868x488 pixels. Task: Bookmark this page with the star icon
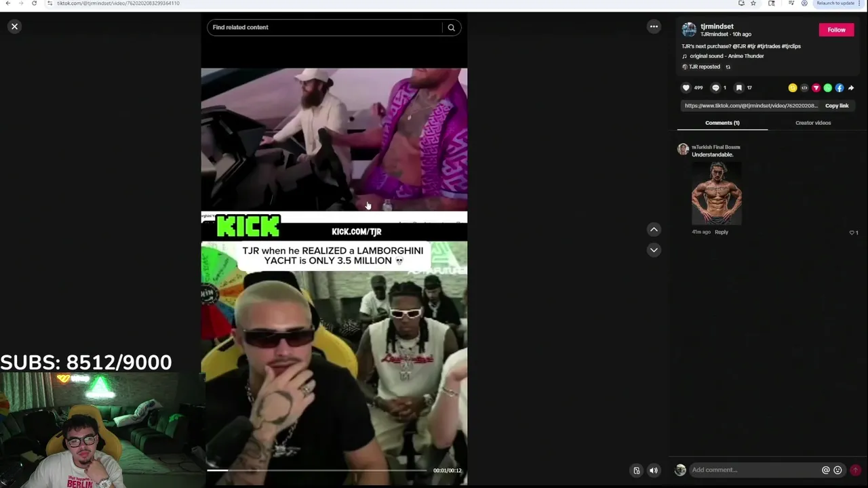[753, 3]
